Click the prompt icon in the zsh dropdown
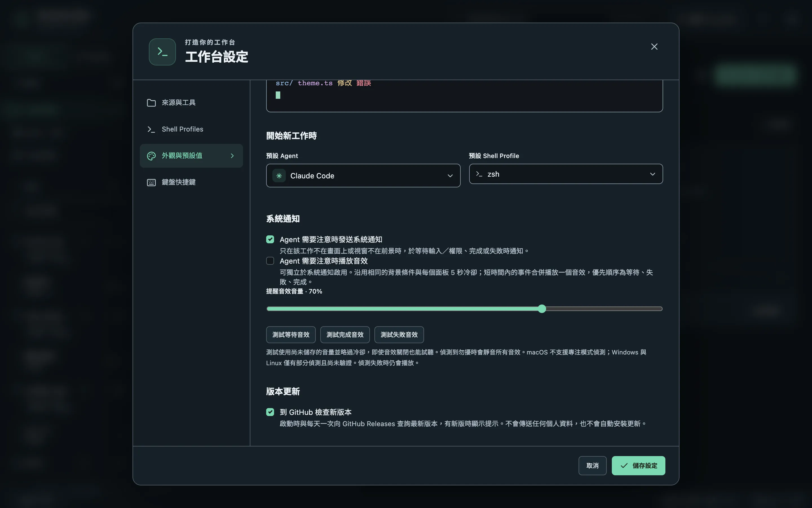This screenshot has height=508, width=812. click(x=479, y=174)
